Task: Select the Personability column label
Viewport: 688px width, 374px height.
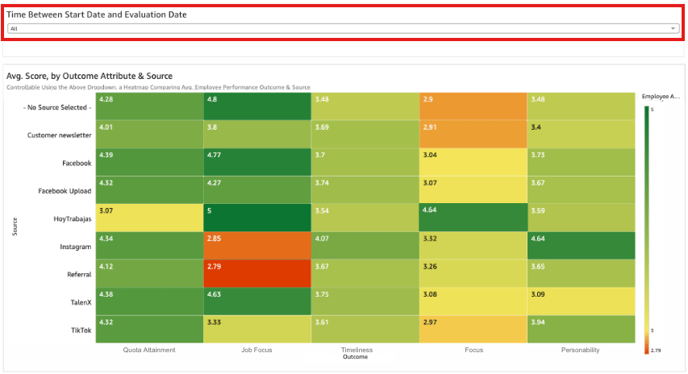Action: pos(580,350)
